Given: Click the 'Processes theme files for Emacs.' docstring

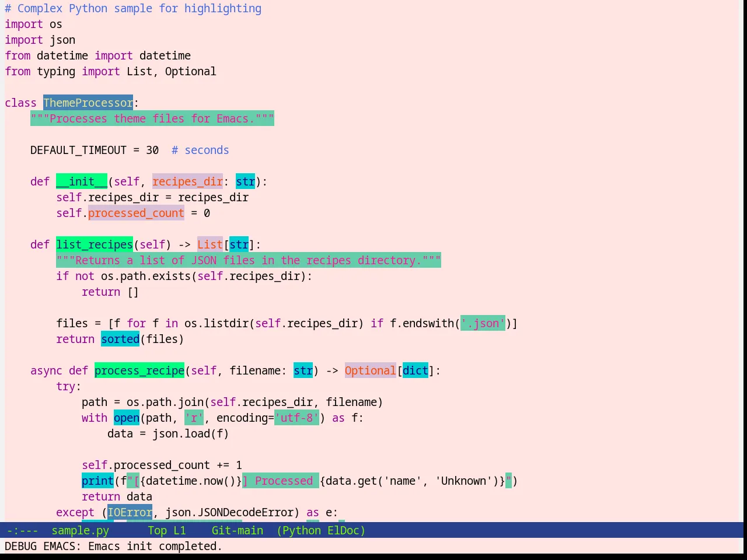Looking at the screenshot, I should [152, 118].
